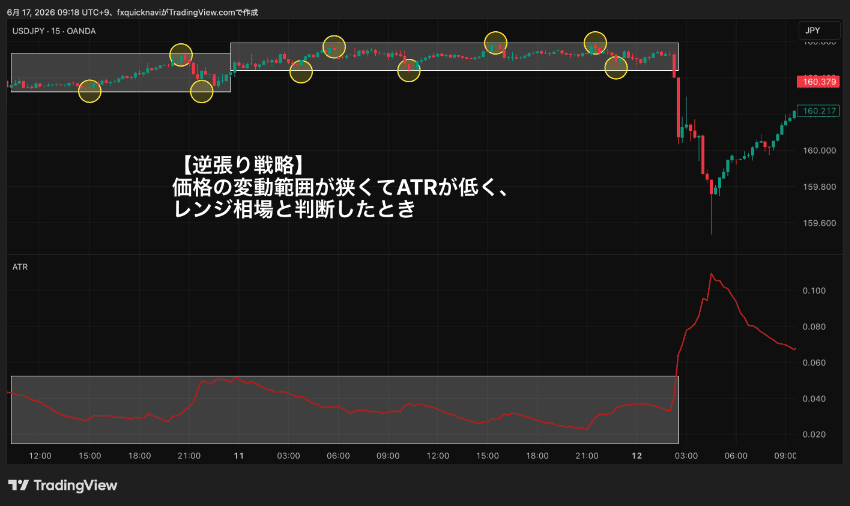
Task: Click the red 160.379 price tag
Action: [819, 82]
